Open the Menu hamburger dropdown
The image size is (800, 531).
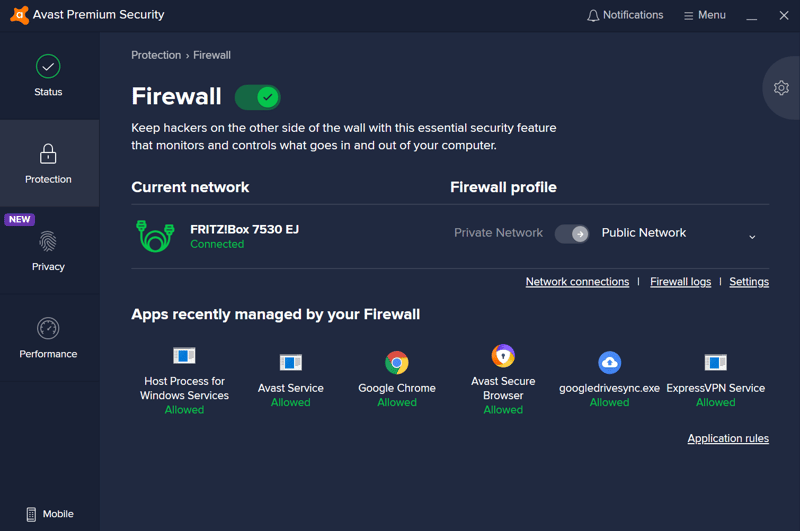click(704, 16)
